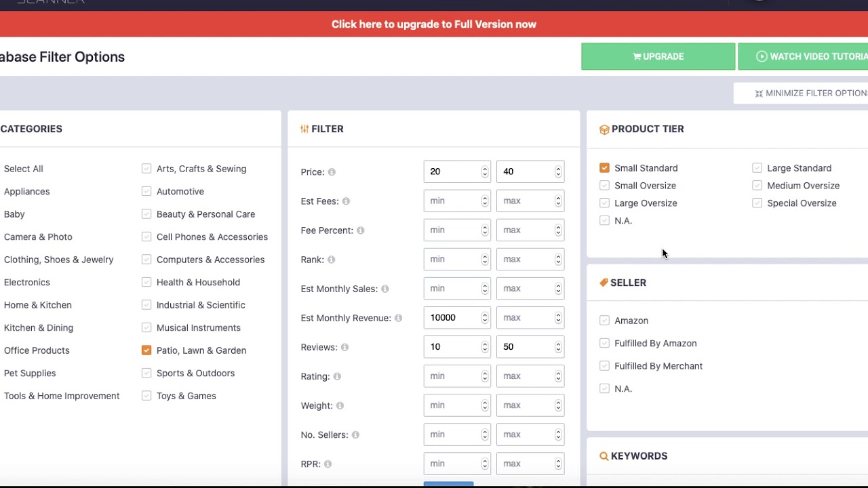
Task: Click the RPR min stepper arrows
Action: (485, 464)
